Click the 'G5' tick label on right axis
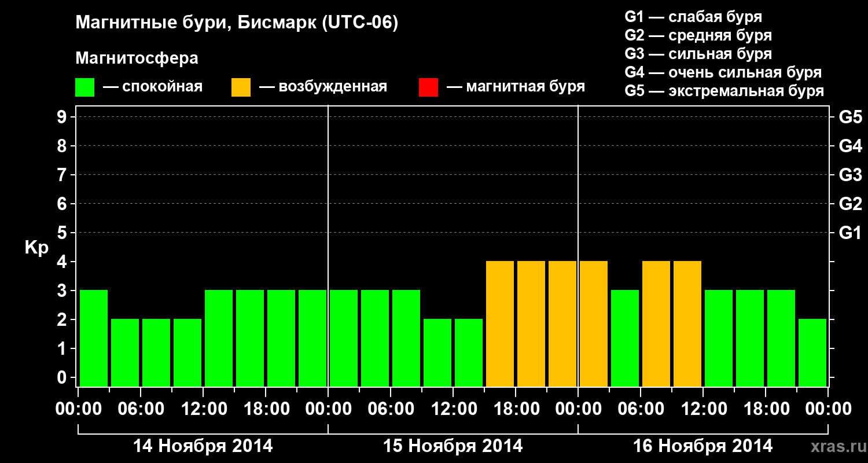This screenshot has width=868, height=463. coord(850,117)
